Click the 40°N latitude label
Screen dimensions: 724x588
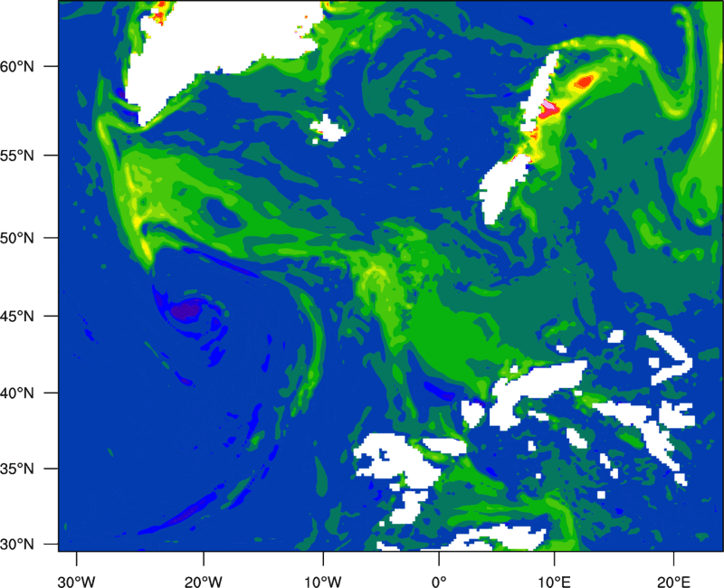click(x=17, y=394)
